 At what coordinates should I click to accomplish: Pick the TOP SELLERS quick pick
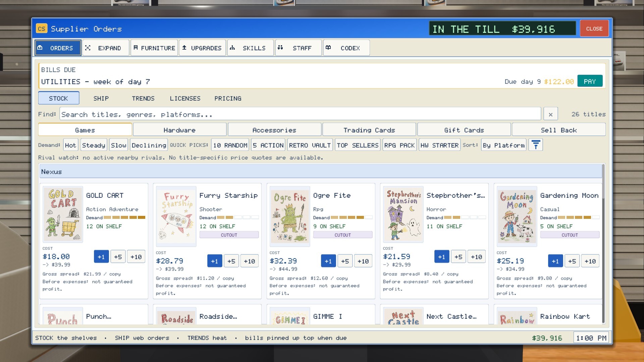point(358,145)
